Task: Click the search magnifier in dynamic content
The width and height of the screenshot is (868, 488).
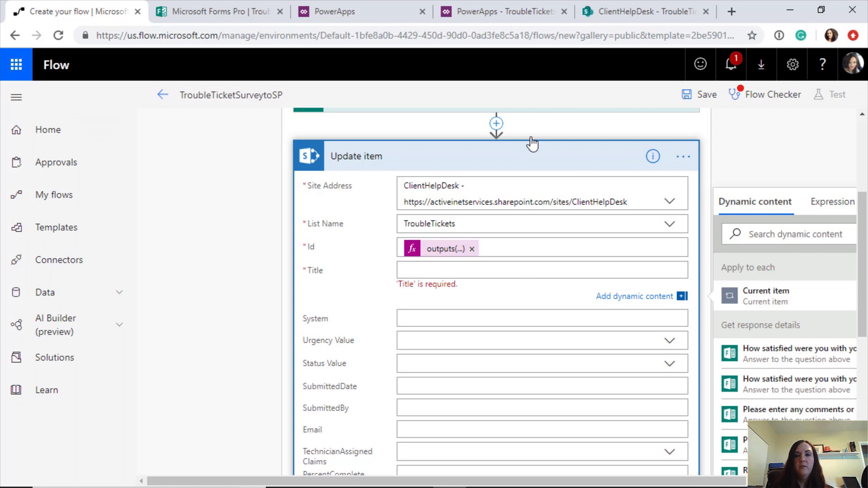Action: pyautogui.click(x=735, y=234)
